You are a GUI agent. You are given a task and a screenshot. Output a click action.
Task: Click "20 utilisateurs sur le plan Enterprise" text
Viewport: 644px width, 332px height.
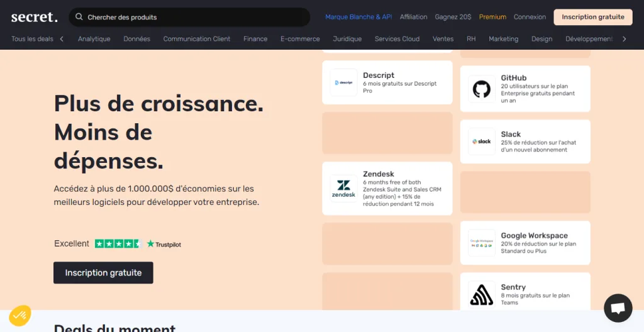(538, 93)
